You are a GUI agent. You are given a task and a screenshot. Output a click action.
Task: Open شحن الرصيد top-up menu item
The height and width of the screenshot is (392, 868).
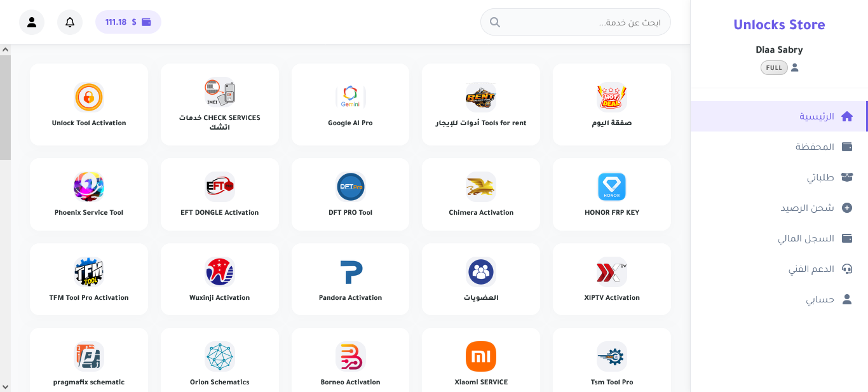click(x=778, y=208)
